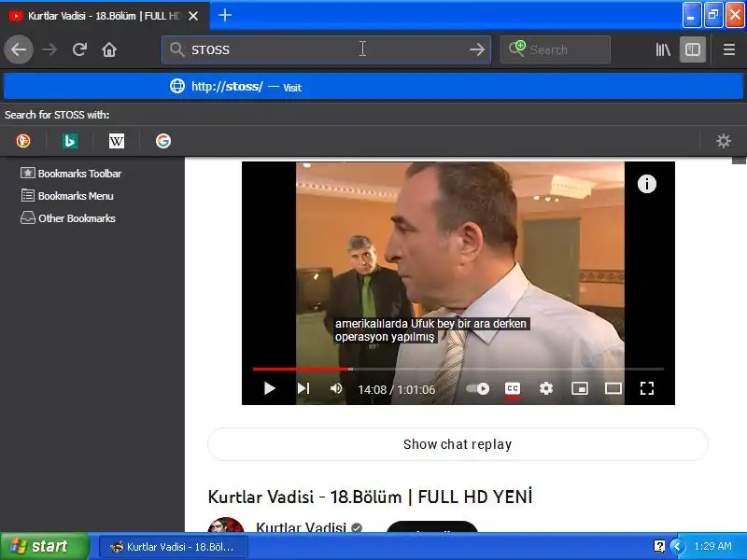The height and width of the screenshot is (560, 747).
Task: Open Other Bookmarks folder
Action: pos(67,218)
